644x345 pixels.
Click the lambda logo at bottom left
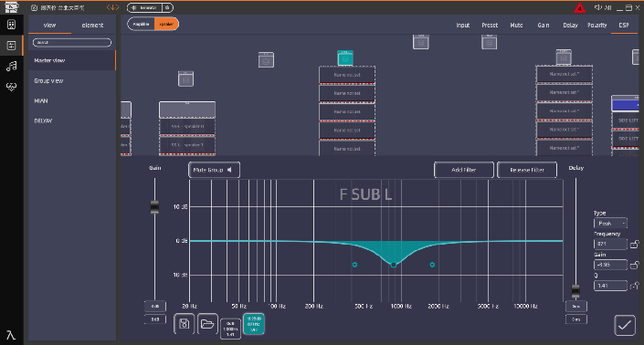tap(11, 335)
